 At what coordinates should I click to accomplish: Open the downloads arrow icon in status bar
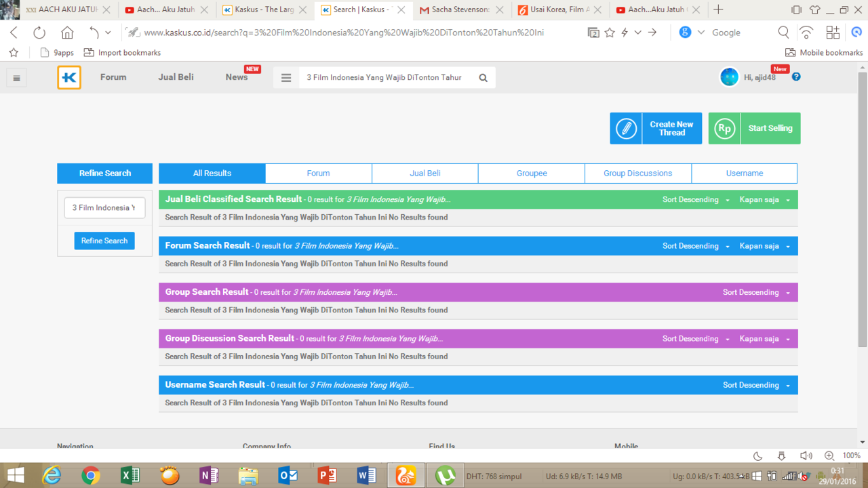782,456
